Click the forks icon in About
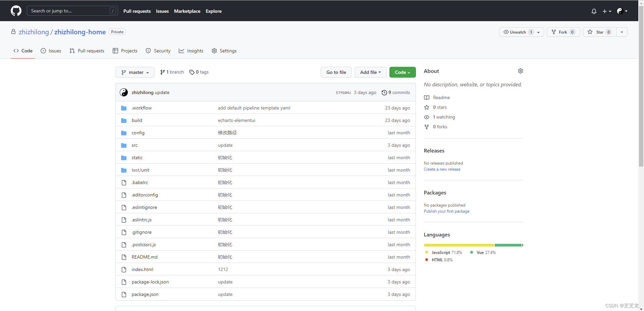This screenshot has width=644, height=311. coord(427,127)
